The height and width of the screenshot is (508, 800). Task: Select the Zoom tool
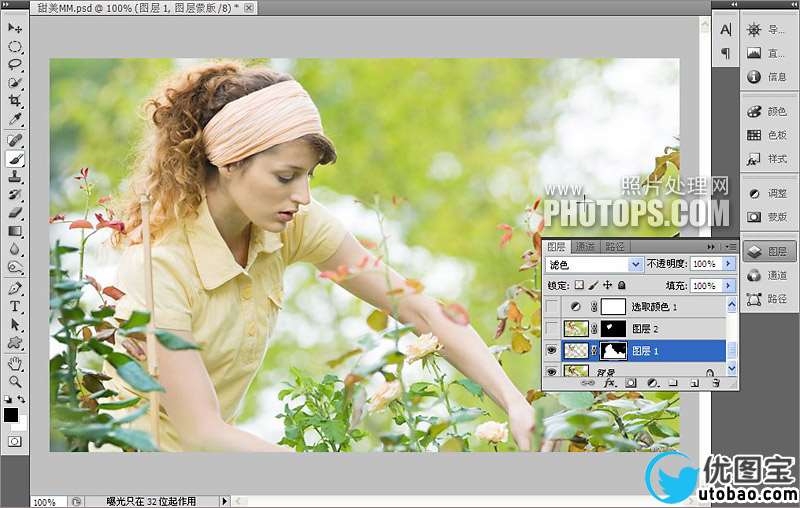(15, 381)
